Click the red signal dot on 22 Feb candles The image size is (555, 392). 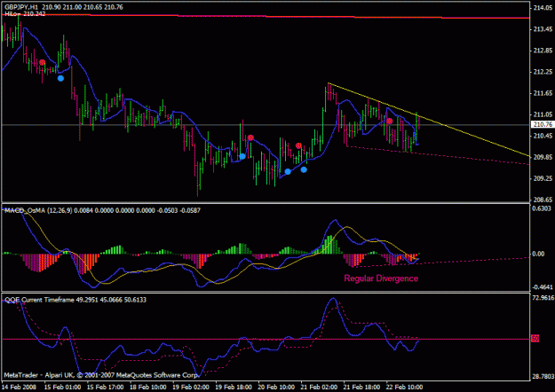tap(389, 121)
